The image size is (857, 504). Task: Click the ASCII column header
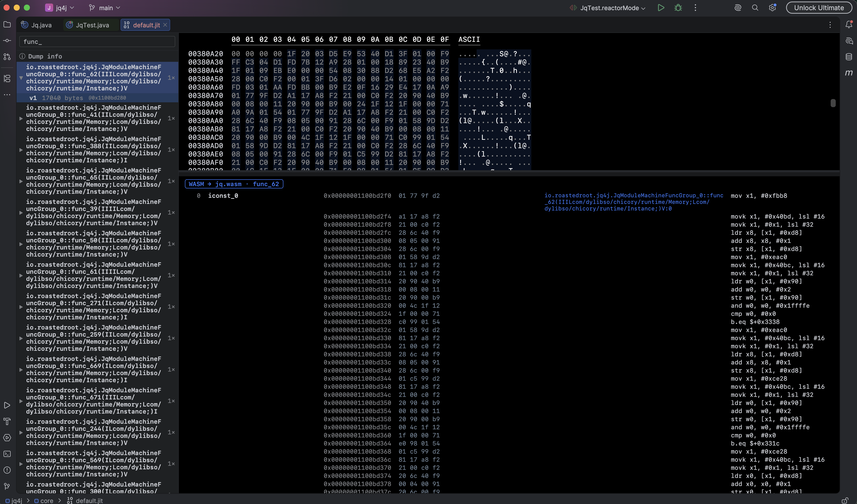pyautogui.click(x=469, y=40)
